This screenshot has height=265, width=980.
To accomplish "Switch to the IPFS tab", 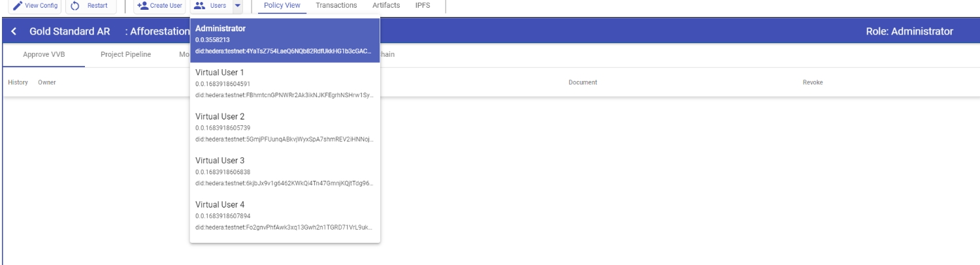I will tap(423, 6).
